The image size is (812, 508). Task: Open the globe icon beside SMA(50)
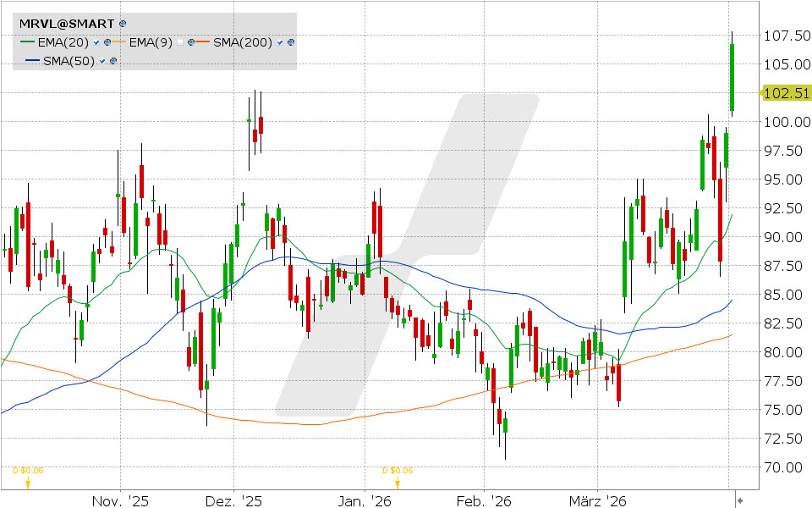[x=112, y=60]
